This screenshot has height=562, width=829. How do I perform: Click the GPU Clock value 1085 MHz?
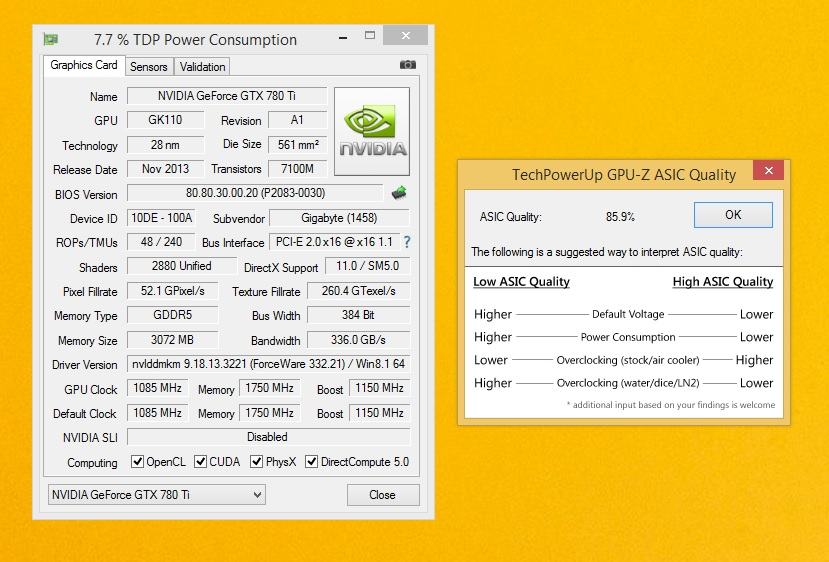click(158, 388)
